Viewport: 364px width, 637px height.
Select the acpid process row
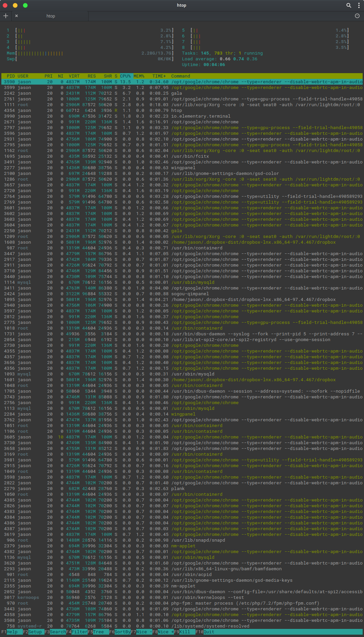click(x=182, y=575)
